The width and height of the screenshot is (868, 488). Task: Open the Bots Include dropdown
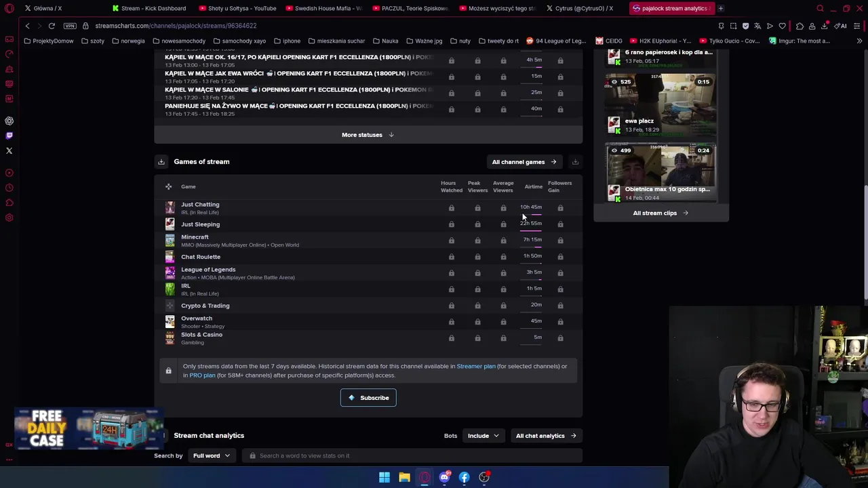[x=483, y=436]
